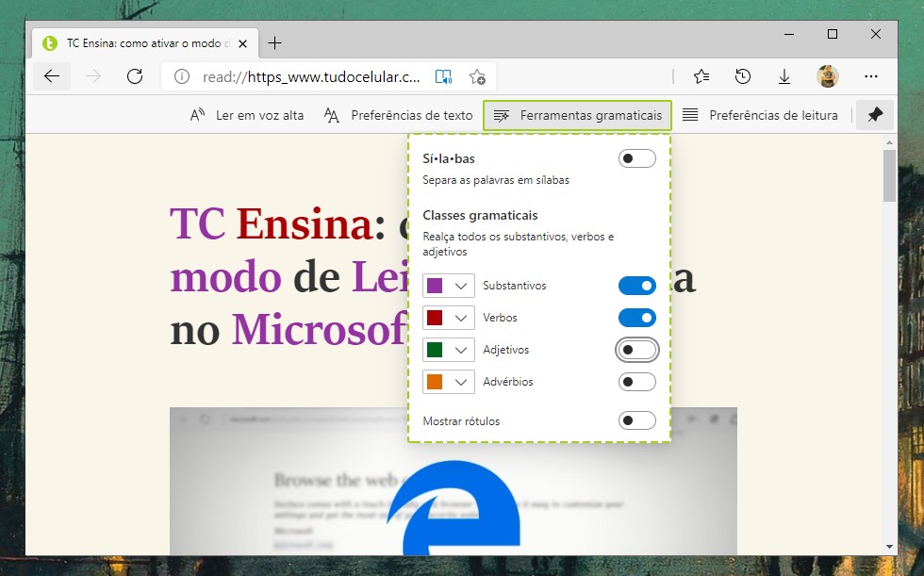This screenshot has width=924, height=576.
Task: Enable the Sí·la·bas toggle
Action: (637, 158)
